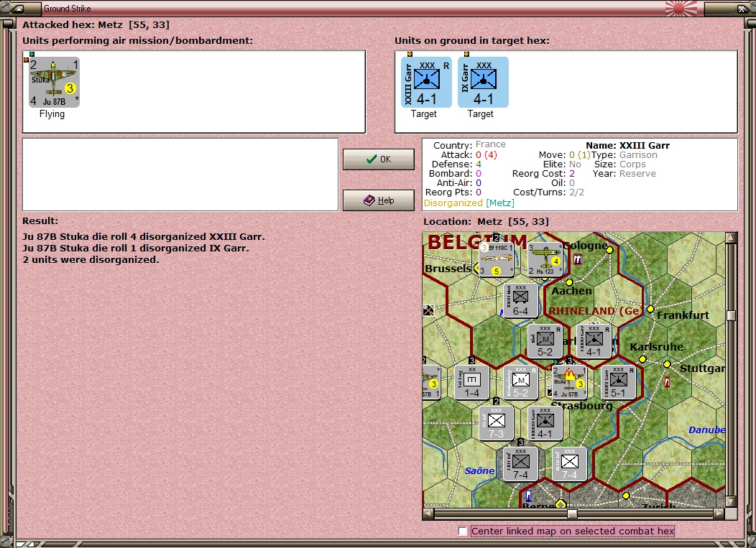
Task: Click the 1-4 engineer division counter on map
Action: coord(472,382)
